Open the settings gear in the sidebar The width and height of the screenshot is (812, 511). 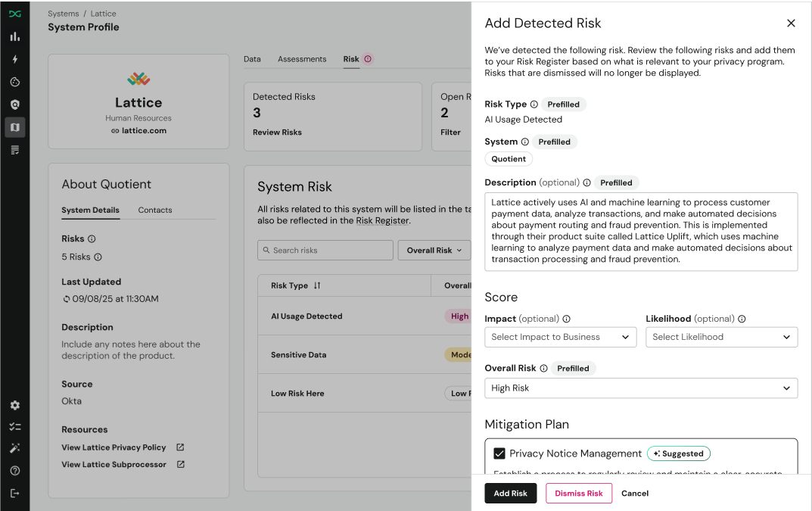14,405
